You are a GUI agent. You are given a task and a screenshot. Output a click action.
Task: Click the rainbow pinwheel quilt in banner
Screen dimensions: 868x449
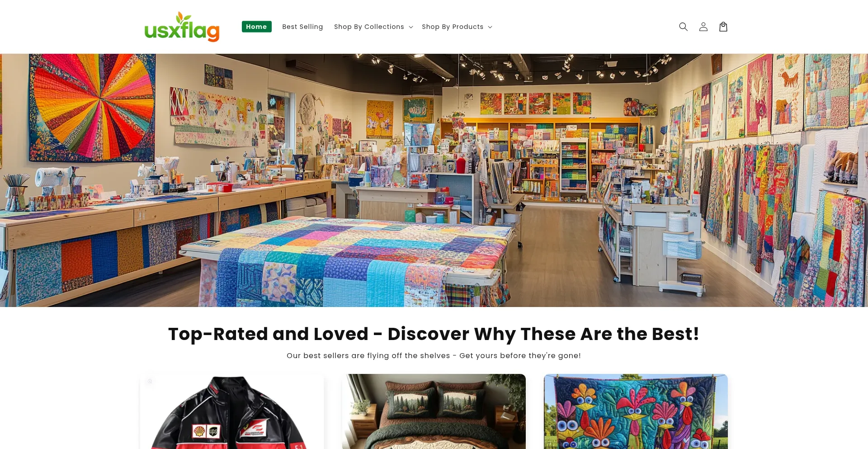93,108
